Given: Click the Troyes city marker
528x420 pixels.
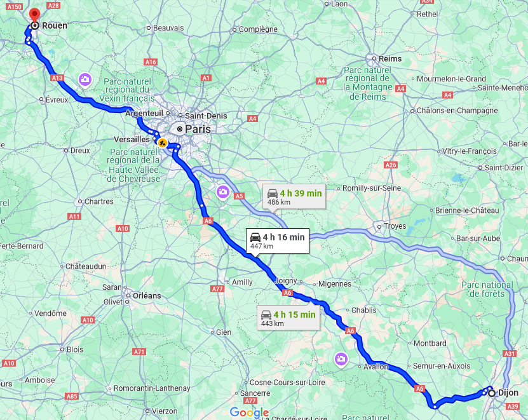Looking at the screenshot, I should coord(379,227).
